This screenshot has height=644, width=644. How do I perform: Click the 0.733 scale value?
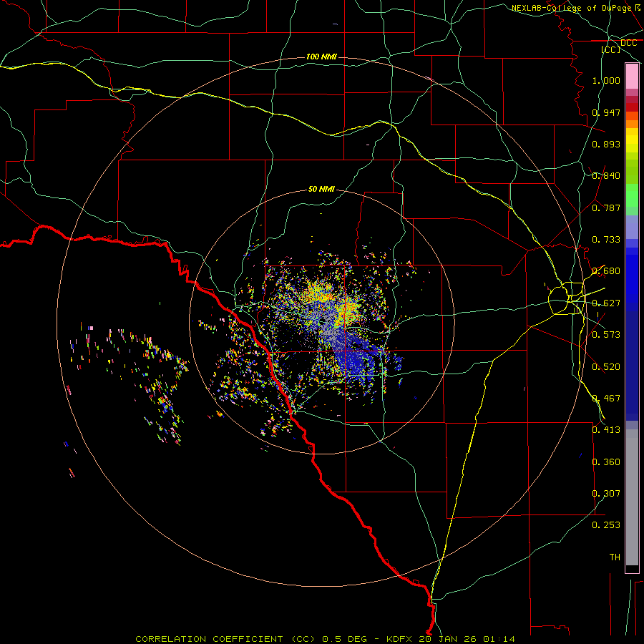[606, 240]
